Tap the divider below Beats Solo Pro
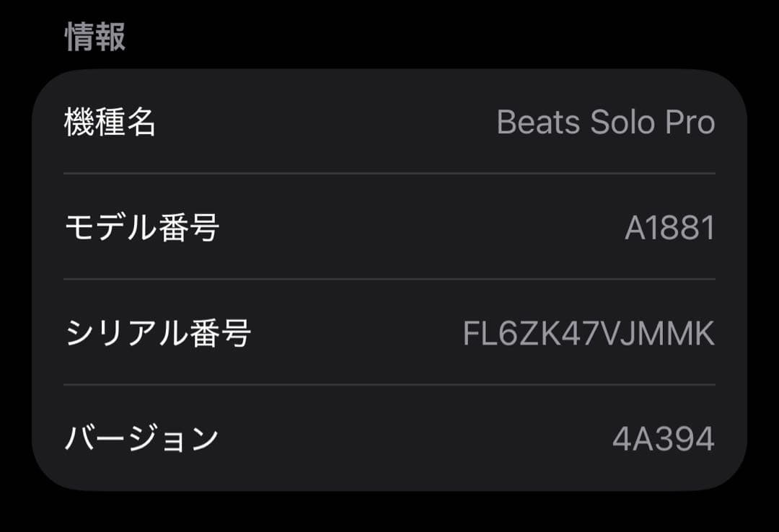The image size is (779, 532). click(389, 173)
